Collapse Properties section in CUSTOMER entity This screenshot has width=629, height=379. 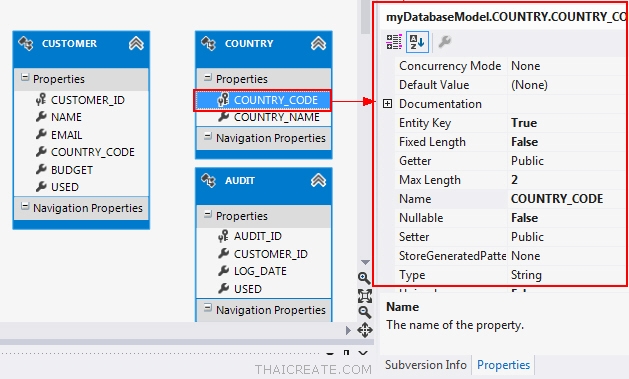[x=25, y=77]
